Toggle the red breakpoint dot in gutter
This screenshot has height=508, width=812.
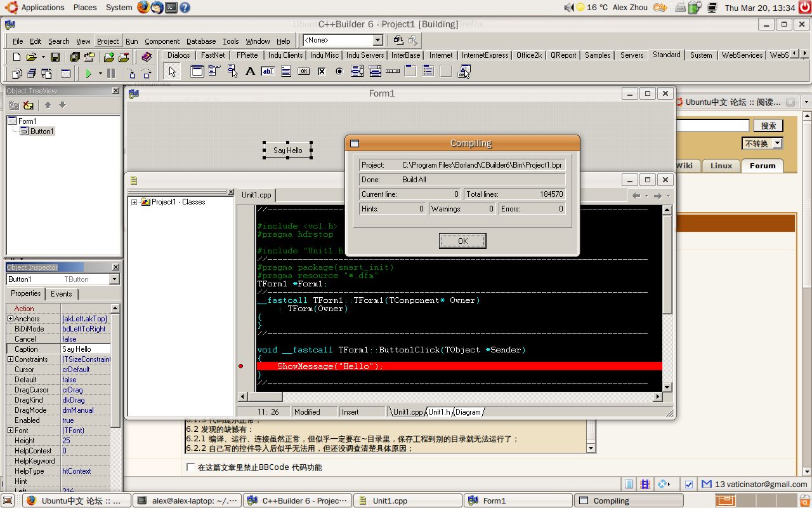pyautogui.click(x=240, y=366)
